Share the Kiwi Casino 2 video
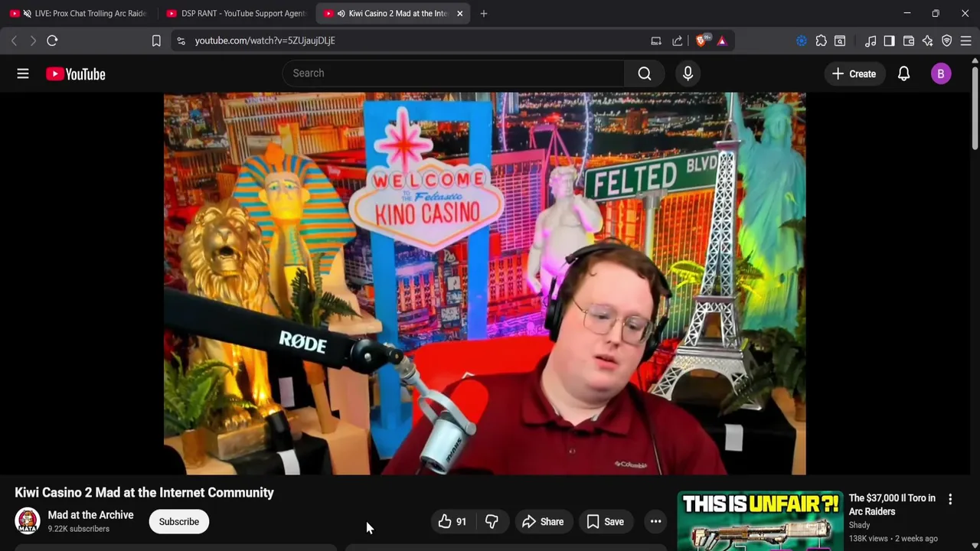Screen dimensions: 980x551 click(x=543, y=522)
